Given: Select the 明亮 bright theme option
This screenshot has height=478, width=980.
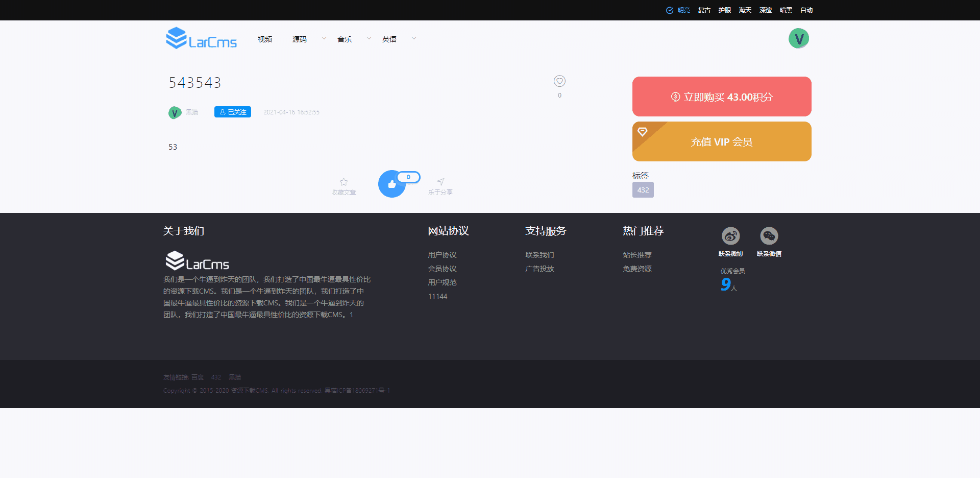Looking at the screenshot, I should point(678,10).
